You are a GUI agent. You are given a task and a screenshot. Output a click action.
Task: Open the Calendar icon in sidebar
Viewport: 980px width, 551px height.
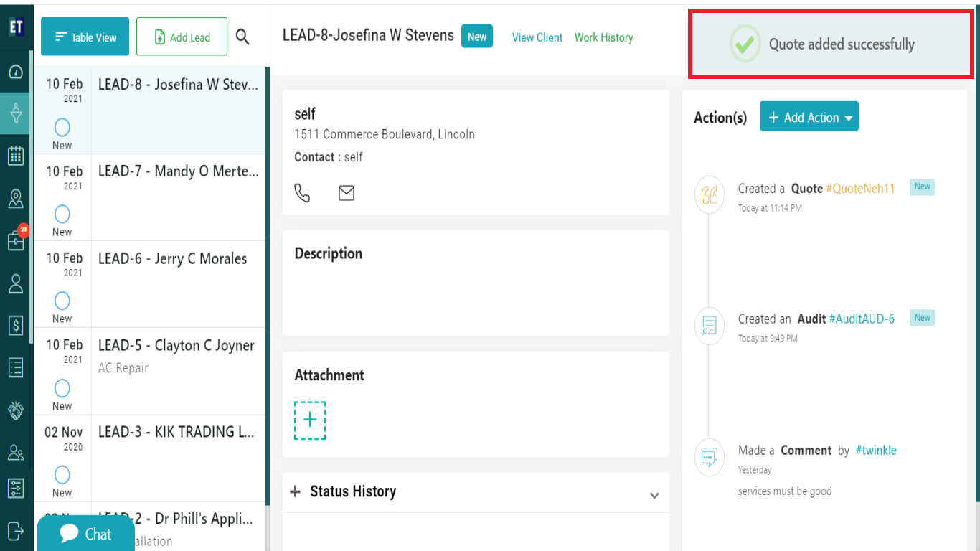point(16,156)
